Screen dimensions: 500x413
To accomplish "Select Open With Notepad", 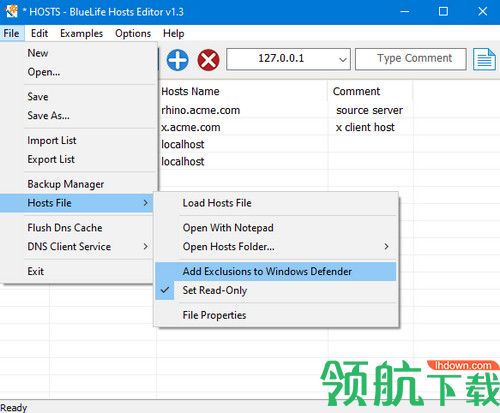I will (x=276, y=228).
